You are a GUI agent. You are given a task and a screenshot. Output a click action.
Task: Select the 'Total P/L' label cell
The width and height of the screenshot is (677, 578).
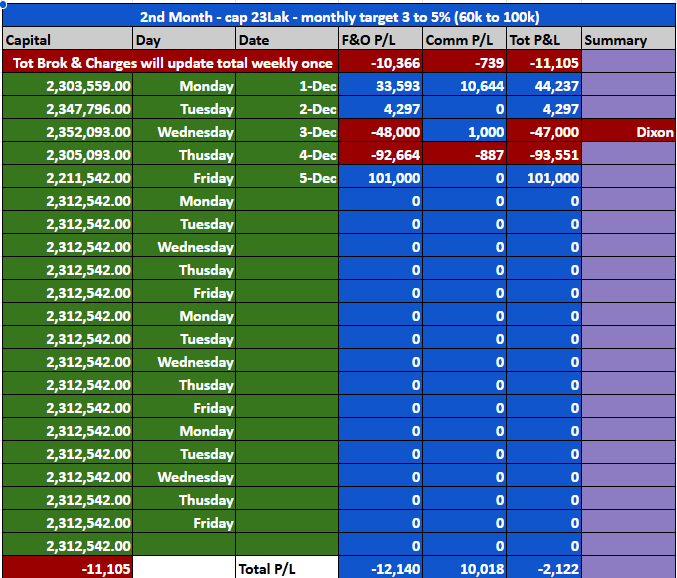tap(287, 569)
